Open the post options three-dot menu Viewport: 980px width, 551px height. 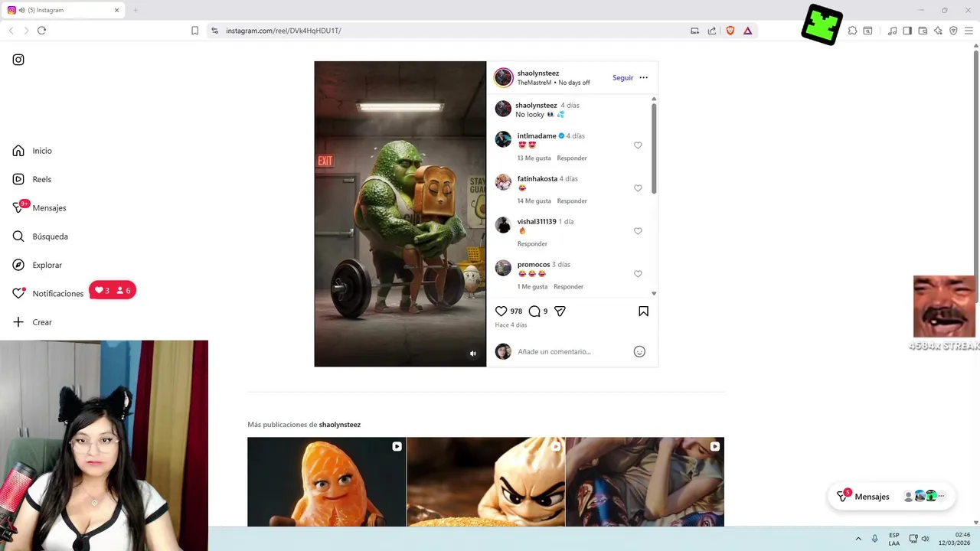(x=643, y=77)
